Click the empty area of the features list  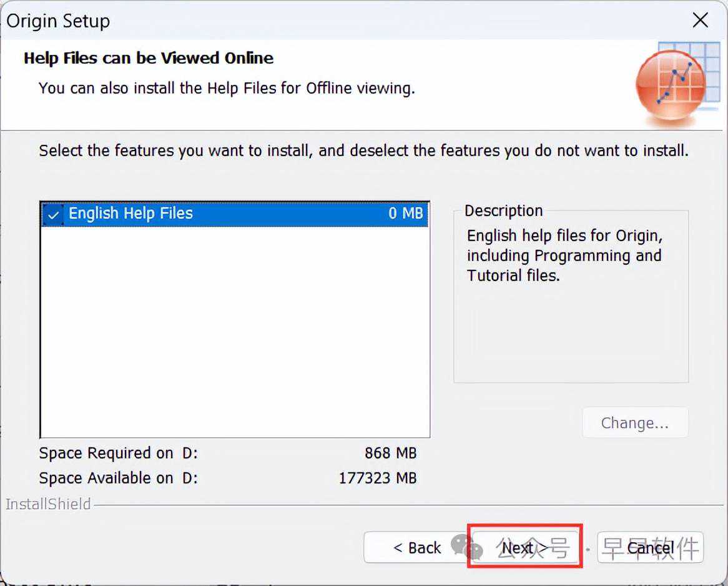click(x=234, y=331)
